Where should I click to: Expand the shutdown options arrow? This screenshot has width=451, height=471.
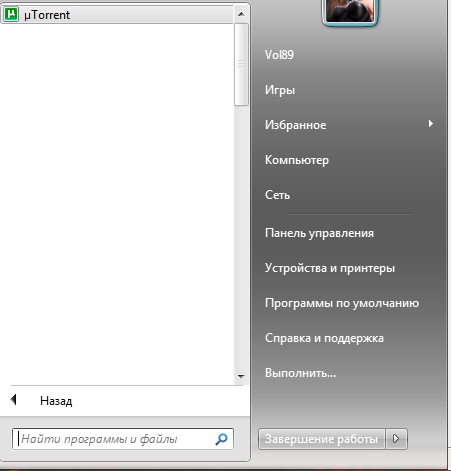click(396, 439)
